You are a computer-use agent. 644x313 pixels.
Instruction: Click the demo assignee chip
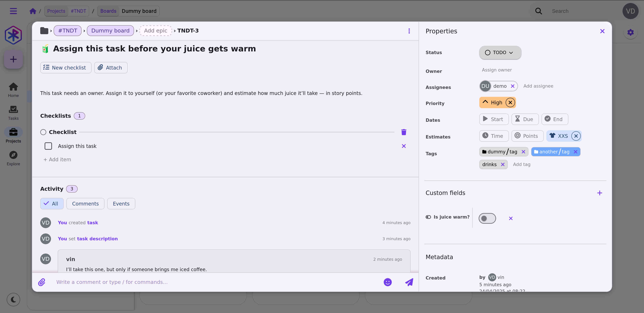coord(498,86)
